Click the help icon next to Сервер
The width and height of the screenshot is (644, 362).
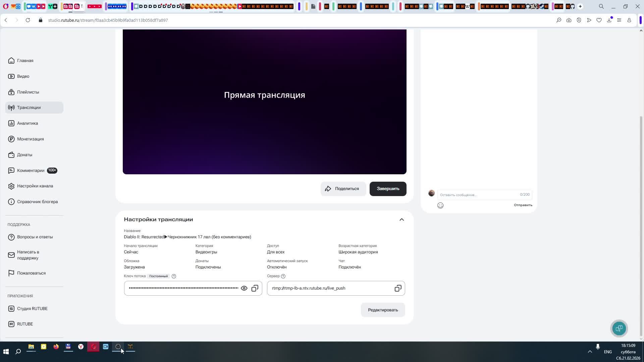coord(283,276)
